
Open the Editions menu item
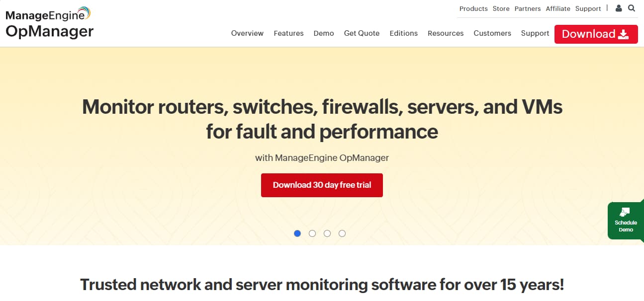click(x=403, y=33)
